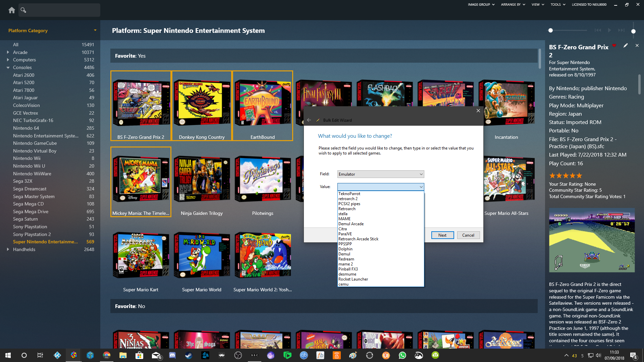Viewport: 644px width, 362px height.
Task: Open Steam from the taskbar
Action: tap(189, 355)
